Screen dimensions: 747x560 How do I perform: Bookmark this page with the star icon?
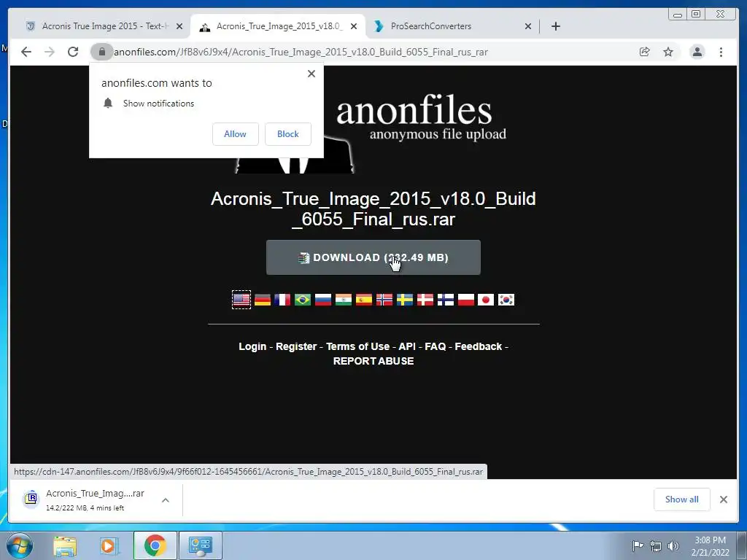point(668,52)
